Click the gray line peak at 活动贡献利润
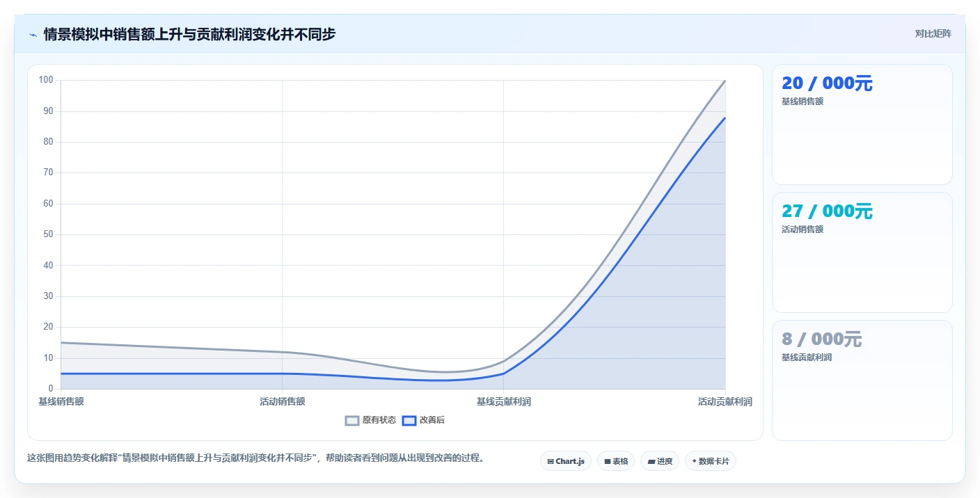The image size is (980, 498). pos(725,81)
